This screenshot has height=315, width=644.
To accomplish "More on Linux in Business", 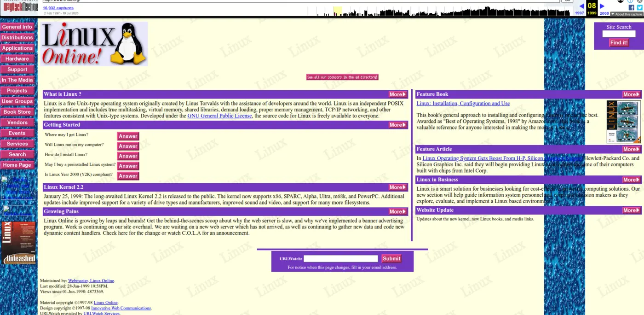I will (631, 180).
